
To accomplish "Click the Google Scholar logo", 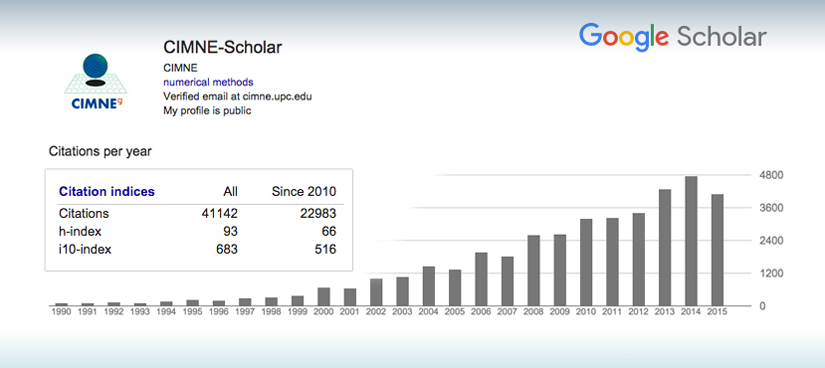I will (672, 37).
